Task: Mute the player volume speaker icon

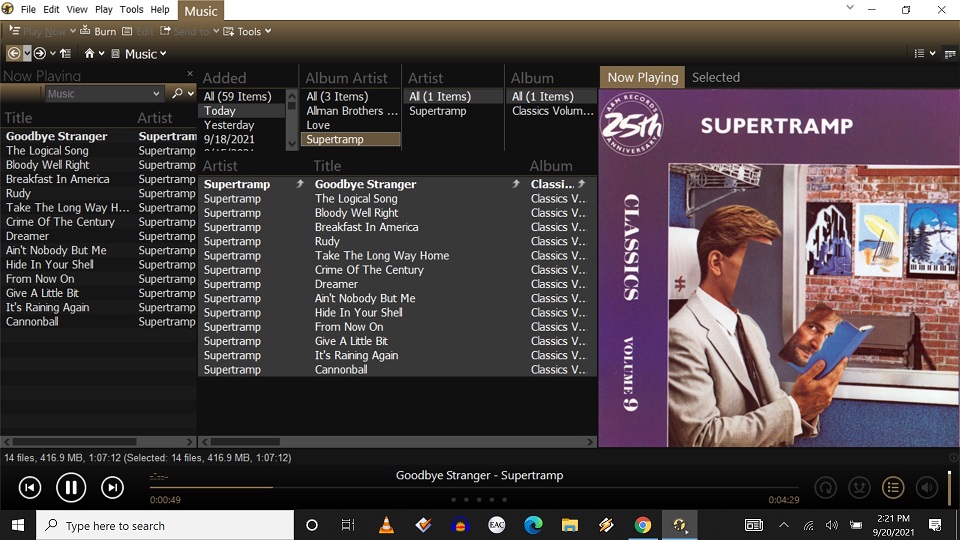Action: 927,487
